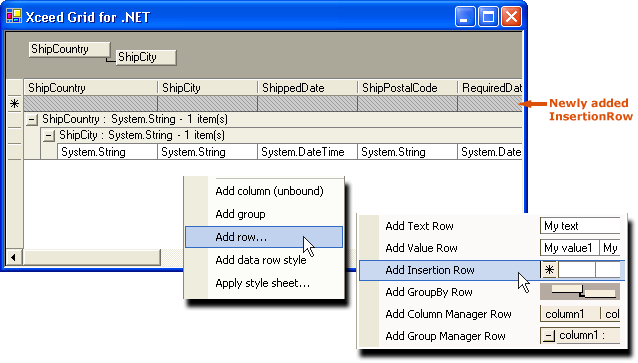The height and width of the screenshot is (363, 638).
Task: Click the 'My value1' preview beside Add Value Row
Action: click(569, 248)
